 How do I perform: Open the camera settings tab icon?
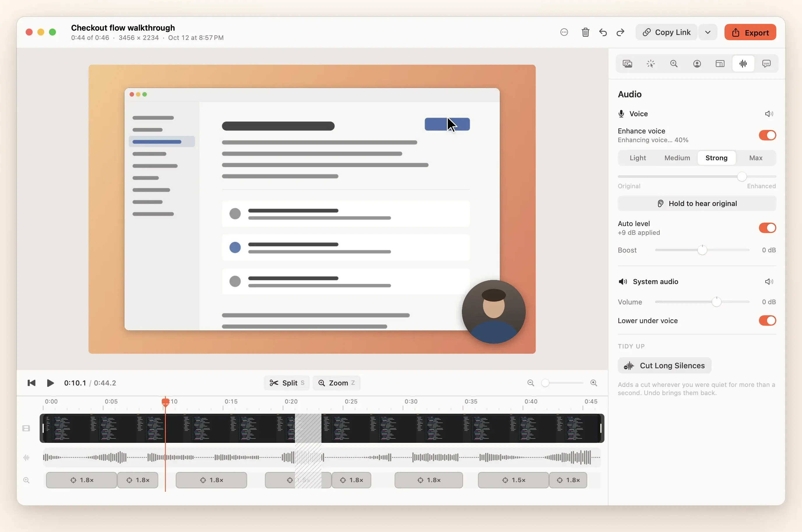[697, 64]
